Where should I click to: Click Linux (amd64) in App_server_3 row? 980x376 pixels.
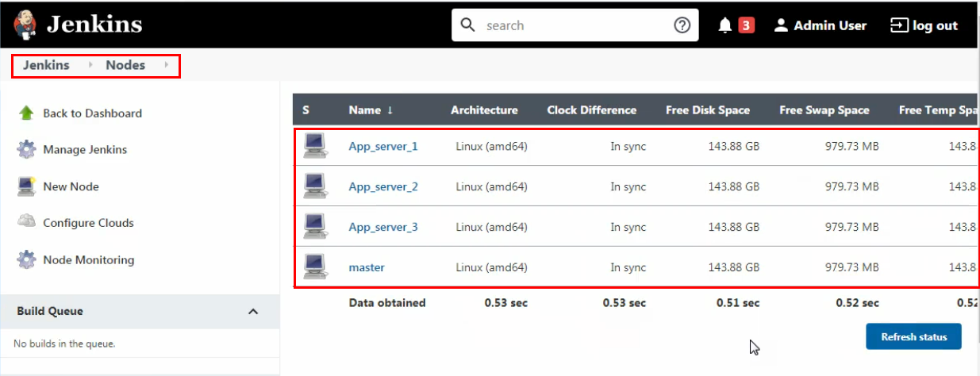[491, 228]
